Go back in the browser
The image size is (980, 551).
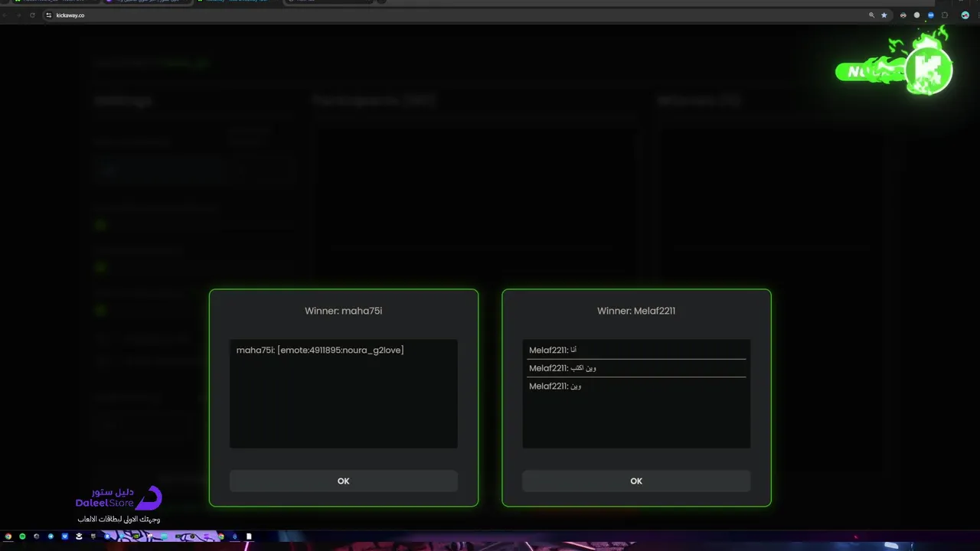coord(5,15)
